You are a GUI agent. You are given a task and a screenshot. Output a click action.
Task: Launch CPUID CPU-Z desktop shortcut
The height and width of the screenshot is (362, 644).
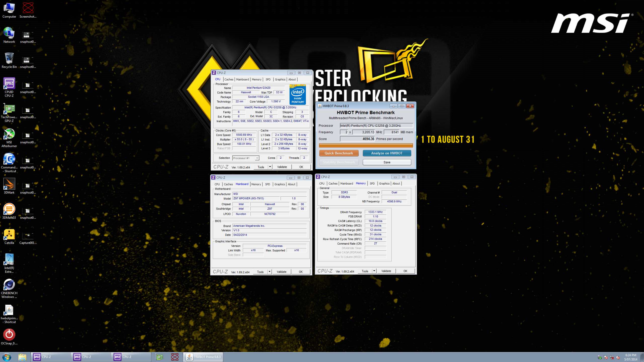click(9, 87)
